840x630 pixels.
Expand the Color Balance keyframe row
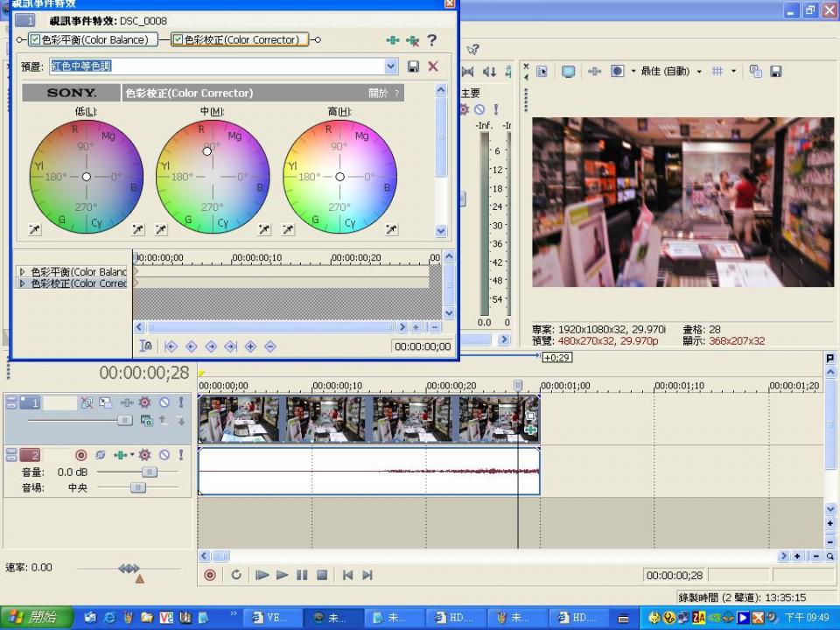[22, 272]
